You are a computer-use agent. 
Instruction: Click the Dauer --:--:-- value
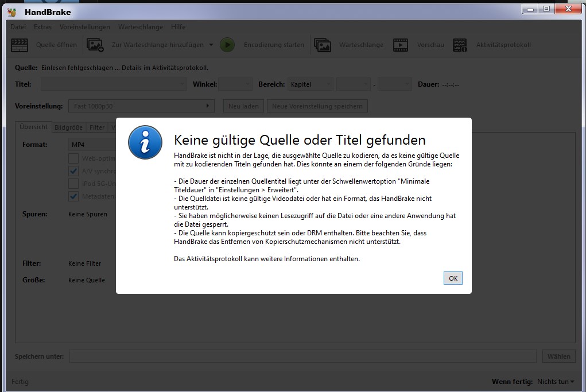[451, 84]
